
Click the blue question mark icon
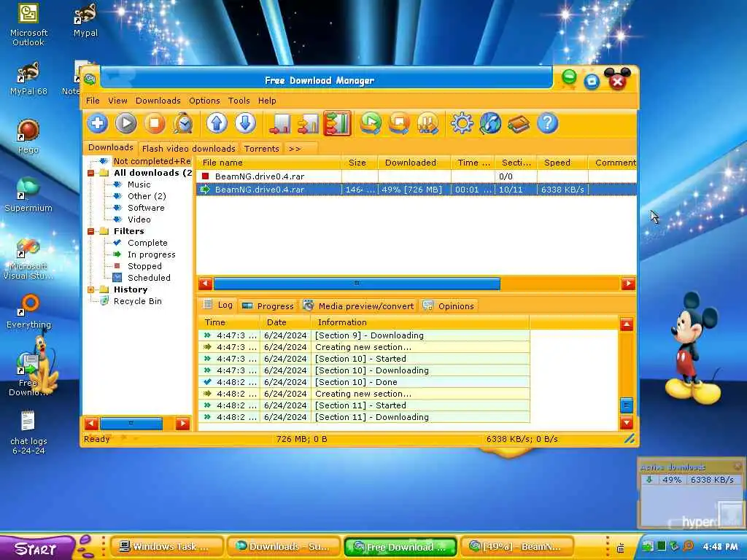(x=547, y=124)
